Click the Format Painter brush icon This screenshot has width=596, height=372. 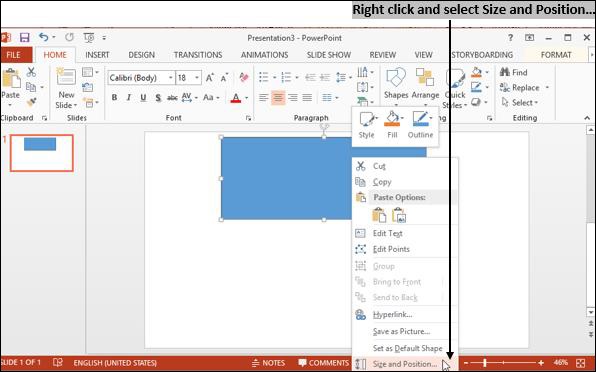tap(31, 102)
